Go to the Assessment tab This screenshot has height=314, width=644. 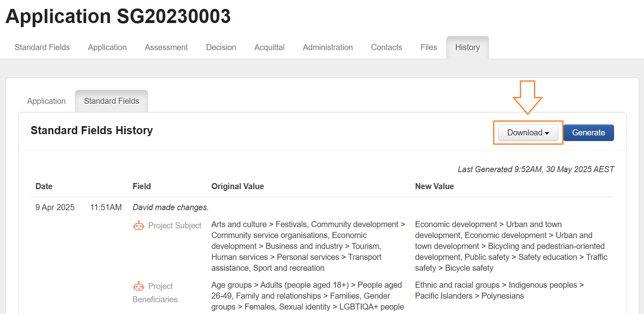pyautogui.click(x=166, y=47)
